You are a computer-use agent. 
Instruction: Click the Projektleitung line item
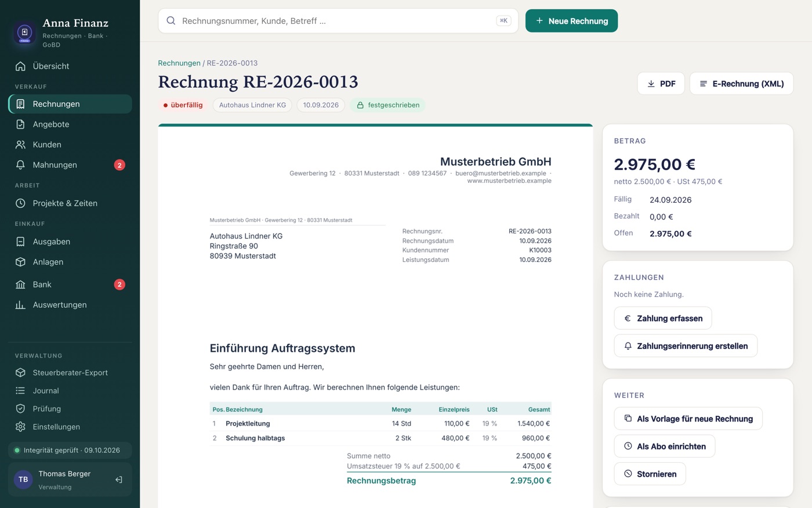click(x=380, y=423)
